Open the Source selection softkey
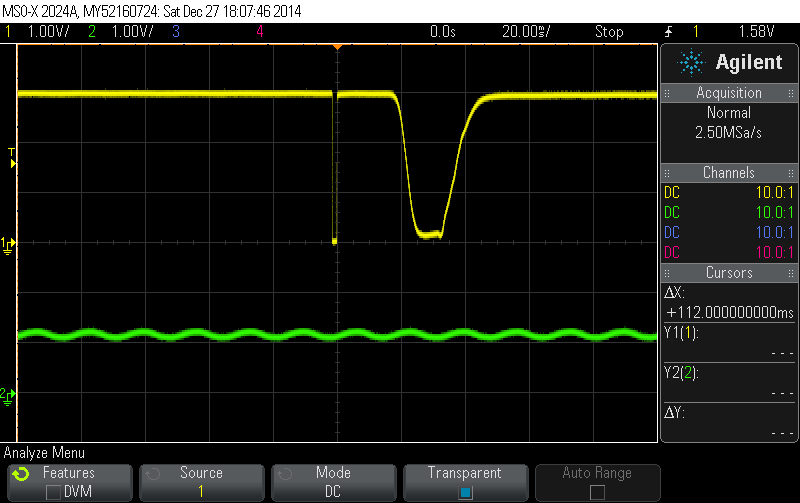This screenshot has height=503, width=800. [201, 482]
